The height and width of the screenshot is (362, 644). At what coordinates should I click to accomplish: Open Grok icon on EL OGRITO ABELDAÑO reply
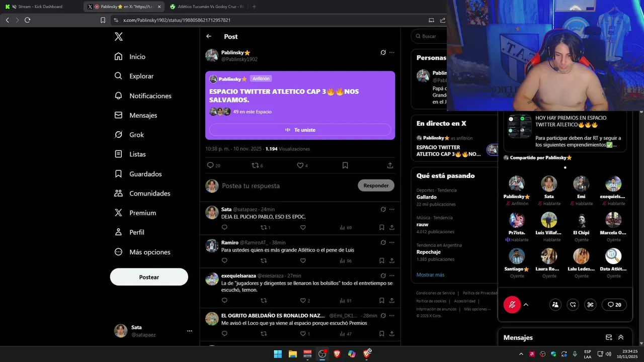coord(383,316)
